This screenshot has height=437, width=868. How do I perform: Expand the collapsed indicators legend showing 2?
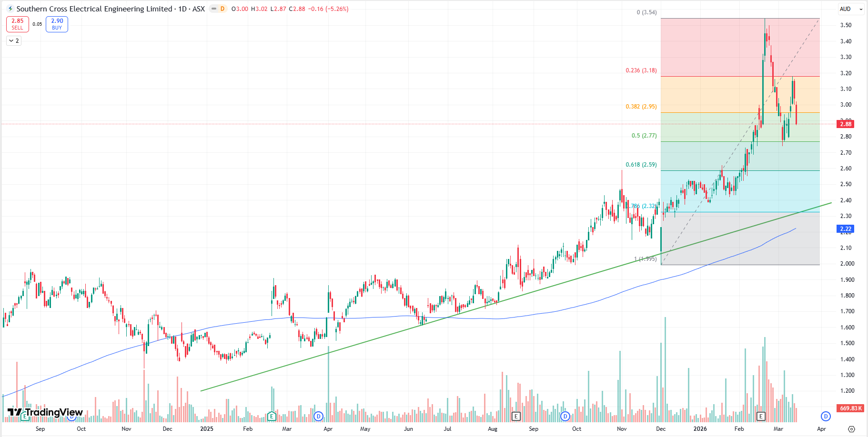(x=14, y=41)
